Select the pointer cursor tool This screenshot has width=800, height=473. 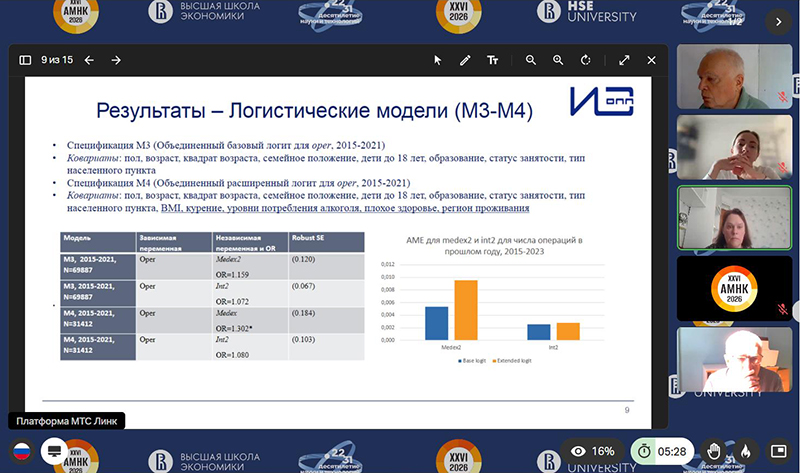click(437, 60)
